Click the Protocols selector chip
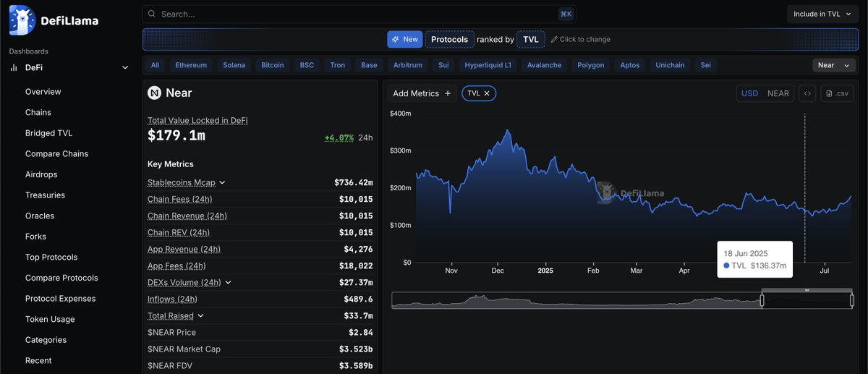The image size is (868, 374). click(x=449, y=39)
